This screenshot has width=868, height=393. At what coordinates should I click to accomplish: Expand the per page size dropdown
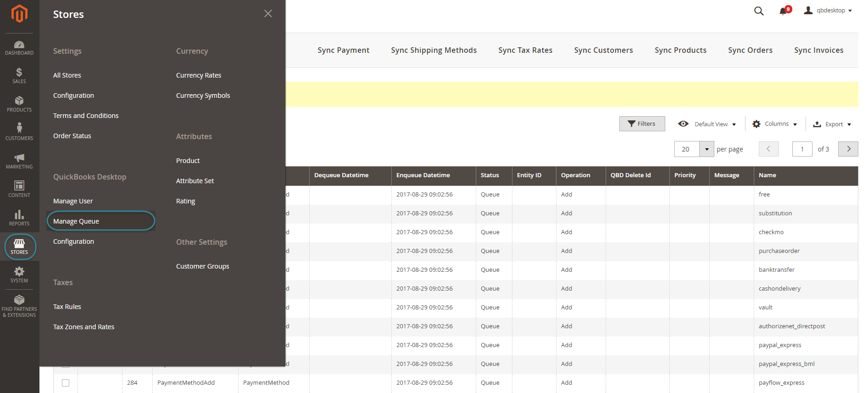pos(707,149)
